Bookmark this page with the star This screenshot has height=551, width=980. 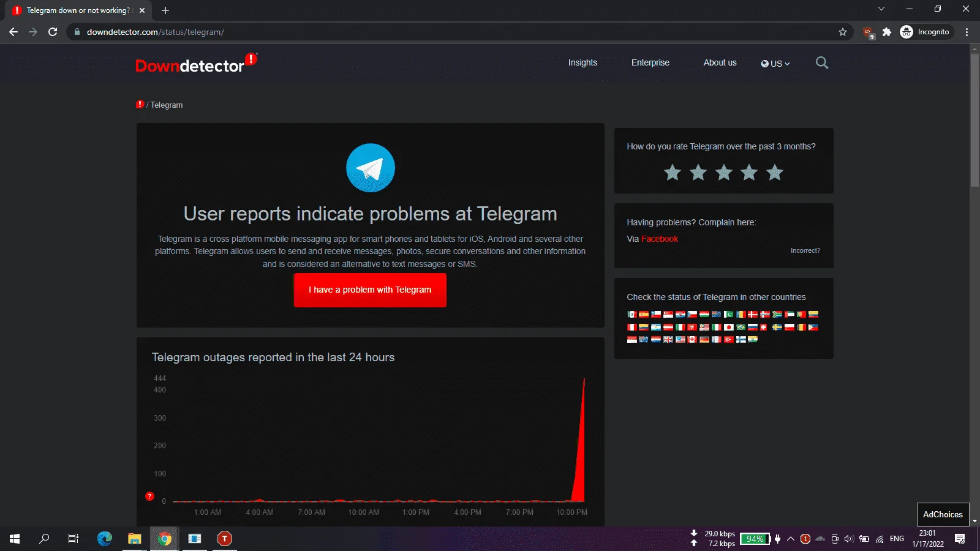coord(843,32)
